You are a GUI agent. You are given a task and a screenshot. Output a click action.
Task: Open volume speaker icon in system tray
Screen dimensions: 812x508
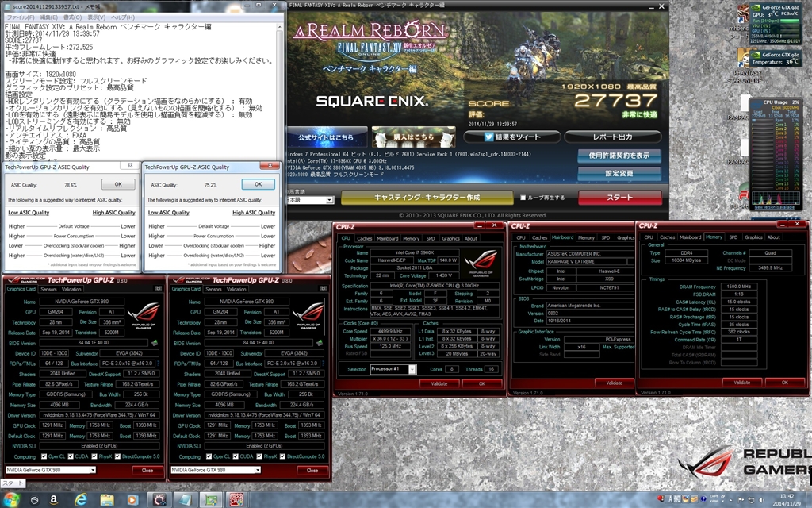(x=761, y=500)
